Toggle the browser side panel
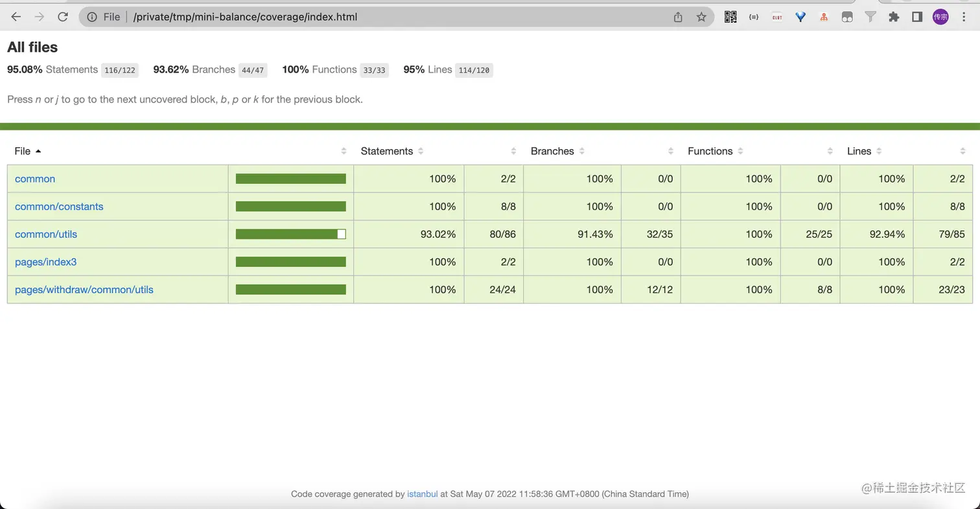The width and height of the screenshot is (980, 509). [x=917, y=17]
